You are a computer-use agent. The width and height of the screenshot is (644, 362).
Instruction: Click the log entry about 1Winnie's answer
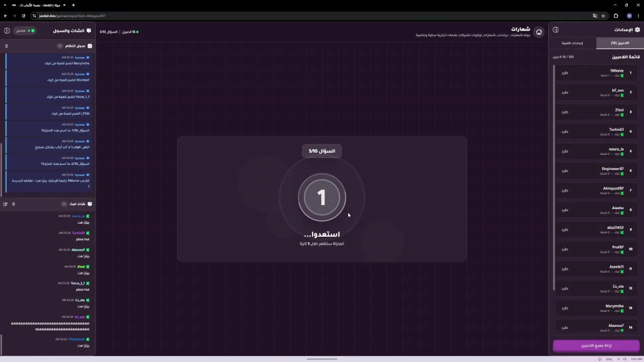48,181
